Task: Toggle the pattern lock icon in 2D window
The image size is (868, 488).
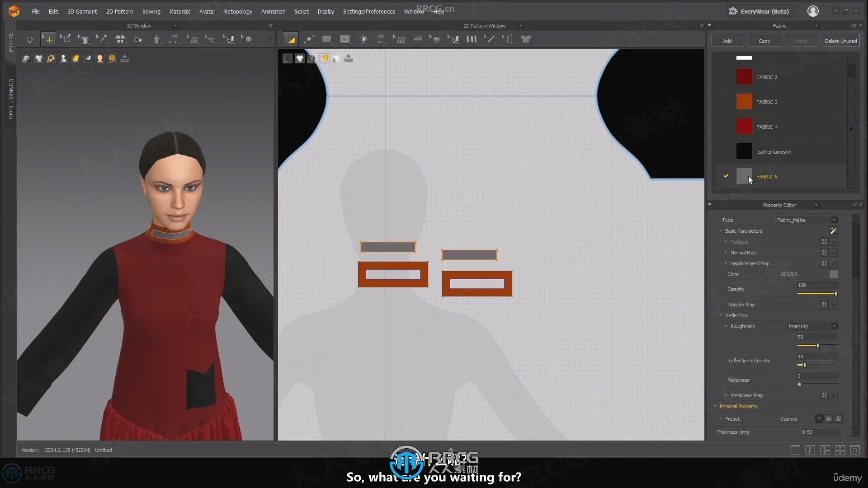Action: coord(336,58)
